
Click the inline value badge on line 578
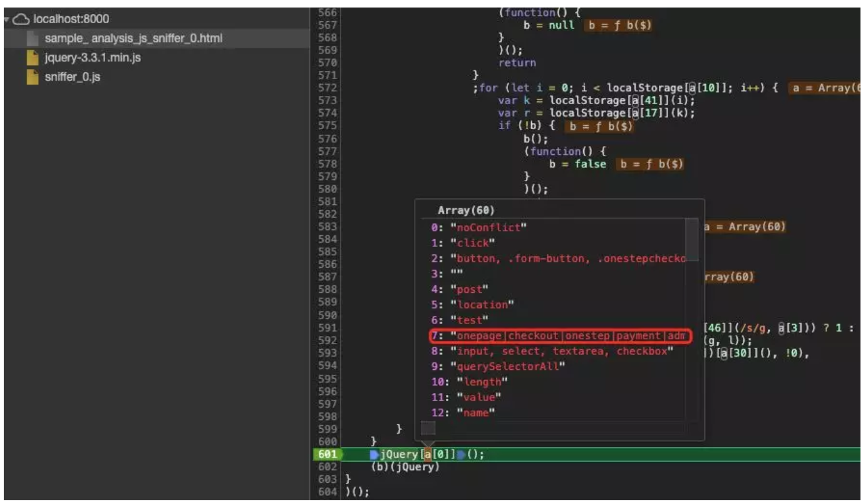coord(651,164)
